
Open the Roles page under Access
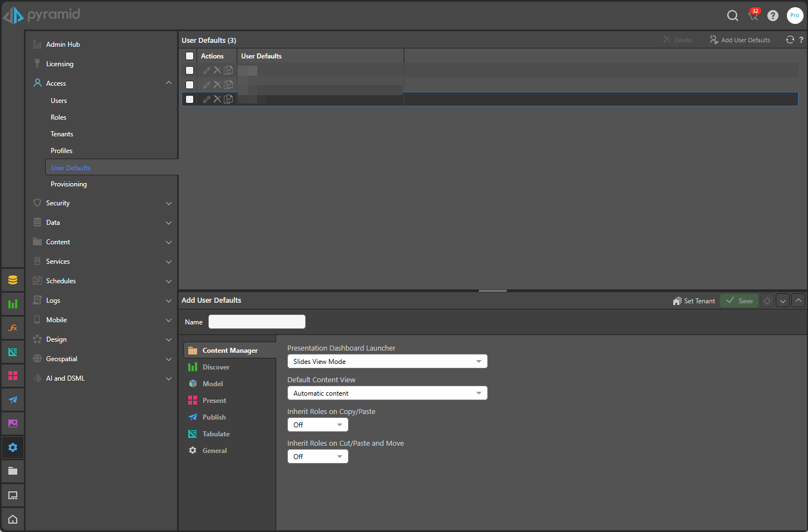(x=58, y=117)
